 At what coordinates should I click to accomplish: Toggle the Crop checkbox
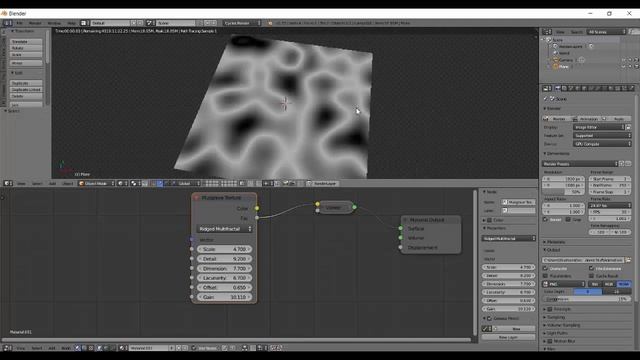tap(568, 220)
